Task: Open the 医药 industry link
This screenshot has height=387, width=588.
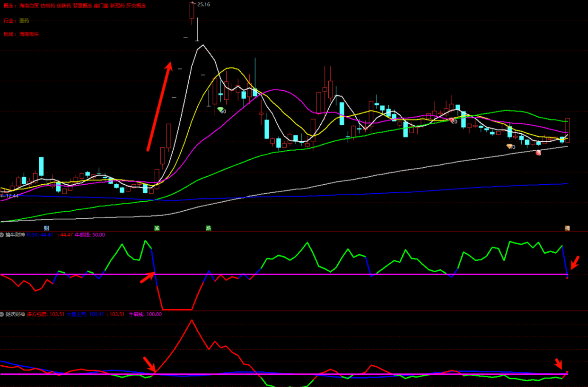Action: coord(24,21)
